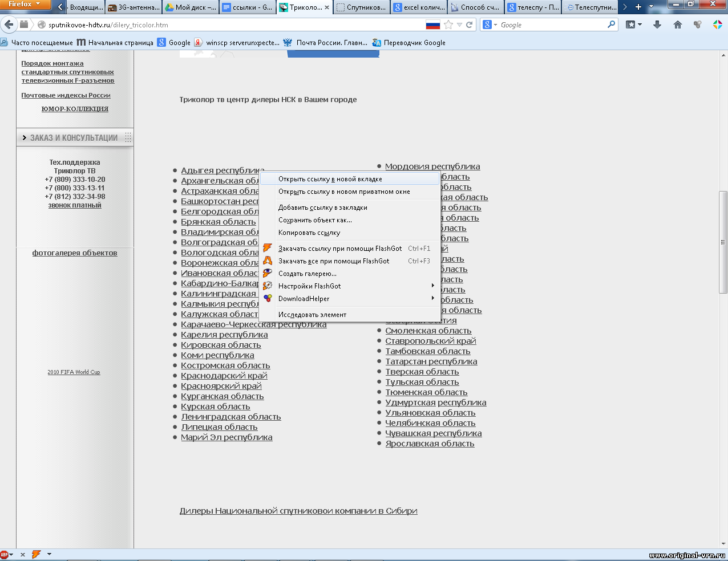Switch to the Мой диск tab

[191, 7]
